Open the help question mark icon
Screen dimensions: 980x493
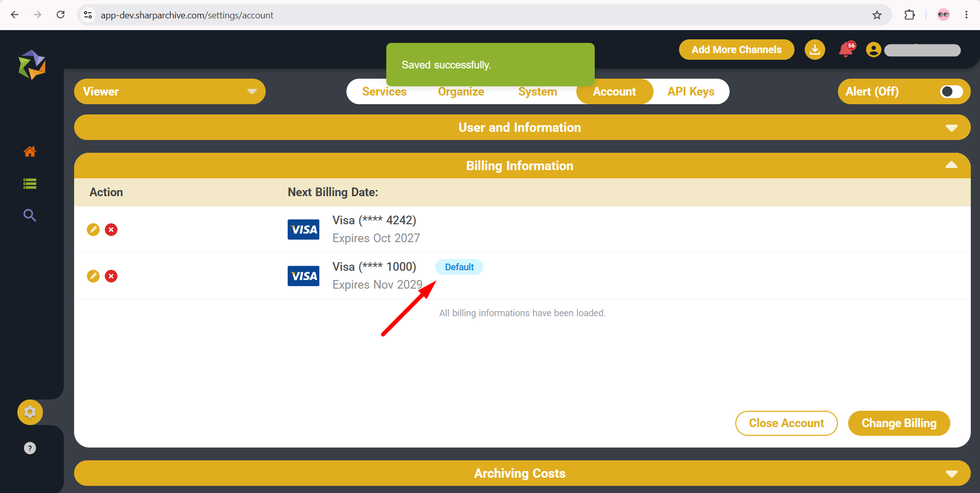[x=30, y=448]
